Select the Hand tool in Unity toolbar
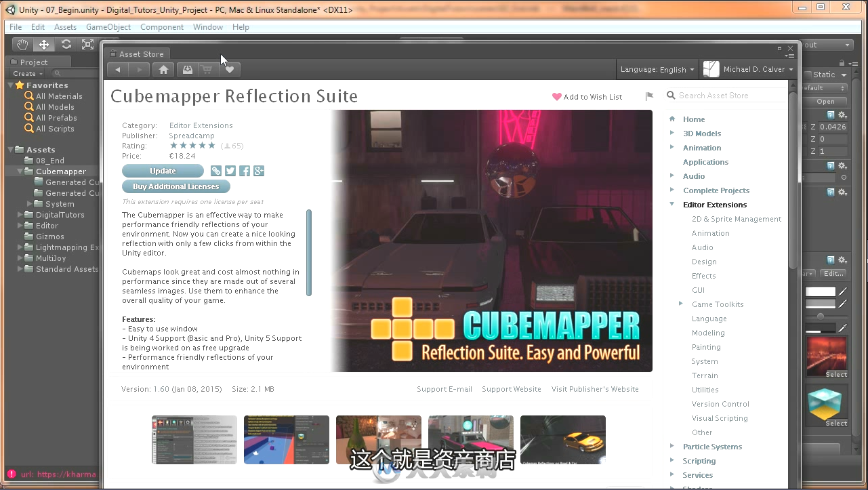 click(x=23, y=45)
